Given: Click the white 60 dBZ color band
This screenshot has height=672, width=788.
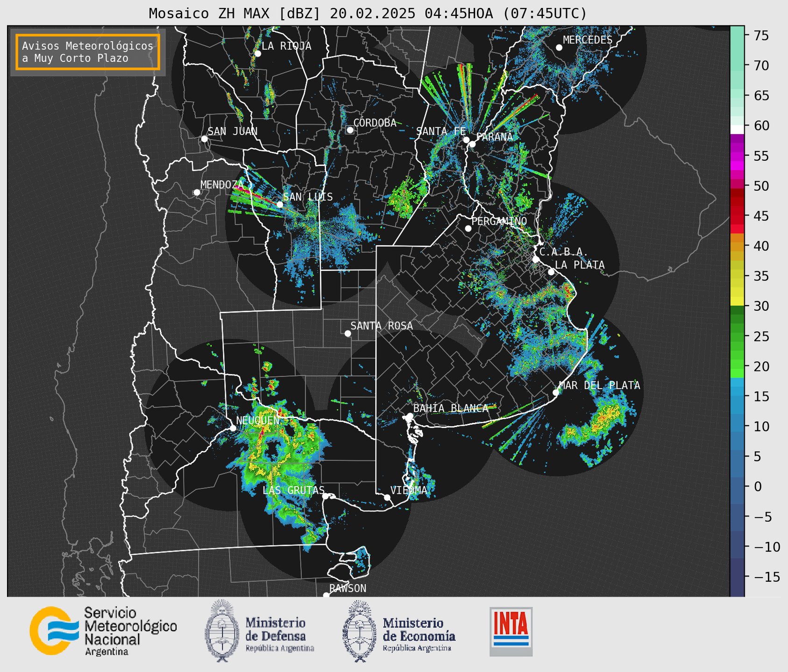Looking at the screenshot, I should pos(737,129).
